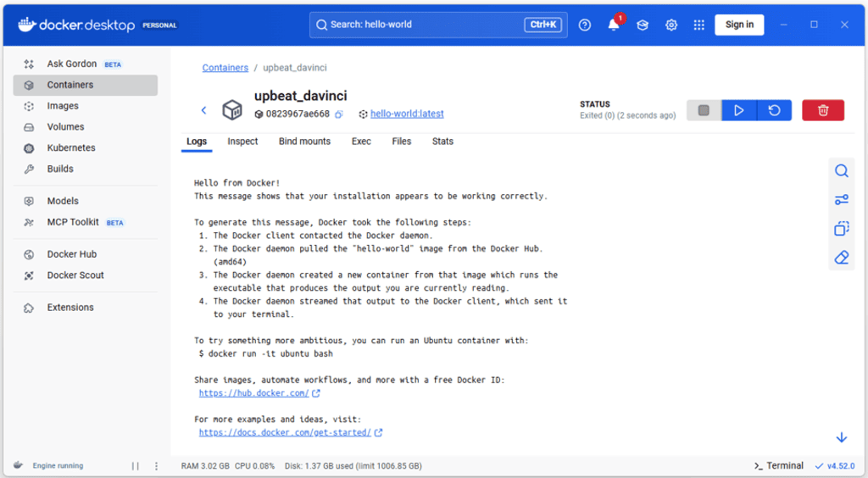Go to Volumes in sidebar
Screen dimensions: 868x478
coord(86,126)
